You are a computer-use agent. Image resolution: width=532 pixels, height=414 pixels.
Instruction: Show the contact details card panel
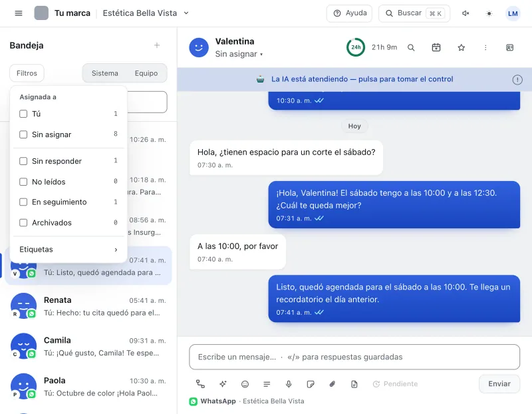tap(509, 47)
